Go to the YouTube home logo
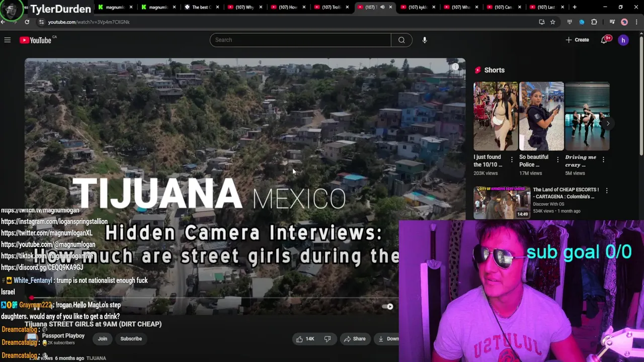The width and height of the screenshot is (644, 362). coord(35,40)
